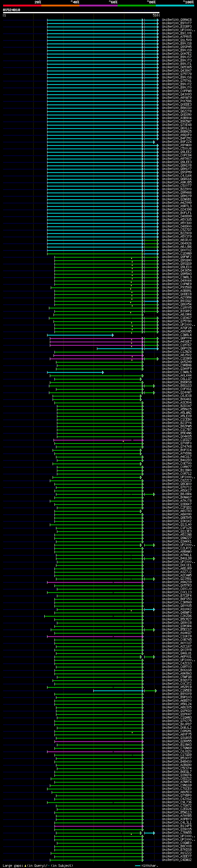Viewport: 197px width, 868px height.
Task: Select hit label UniRef100_C3W8L4
Action: 177,335
